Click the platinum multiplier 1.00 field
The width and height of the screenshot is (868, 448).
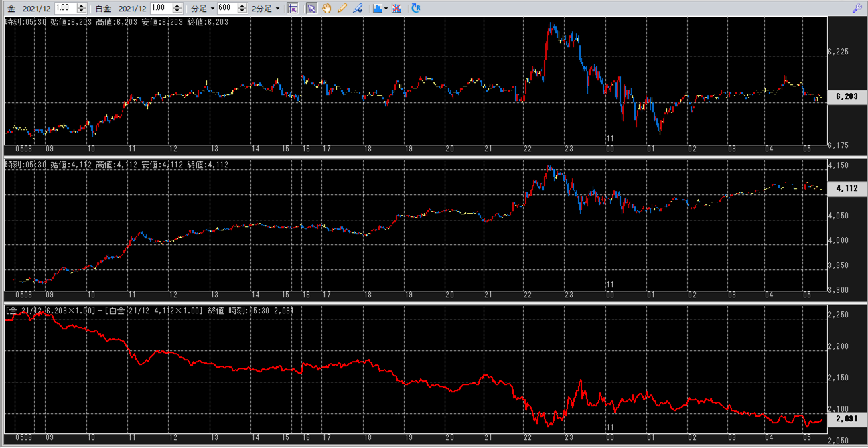click(x=161, y=8)
